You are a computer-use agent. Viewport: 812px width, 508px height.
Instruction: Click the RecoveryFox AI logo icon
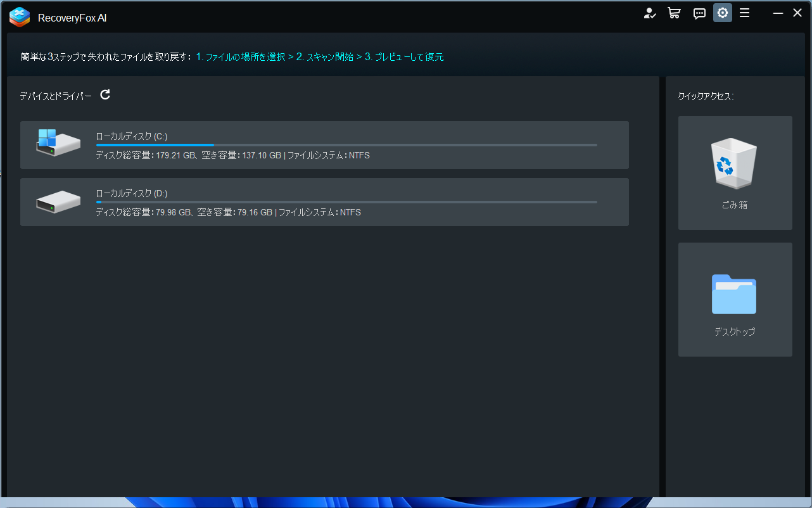[20, 17]
